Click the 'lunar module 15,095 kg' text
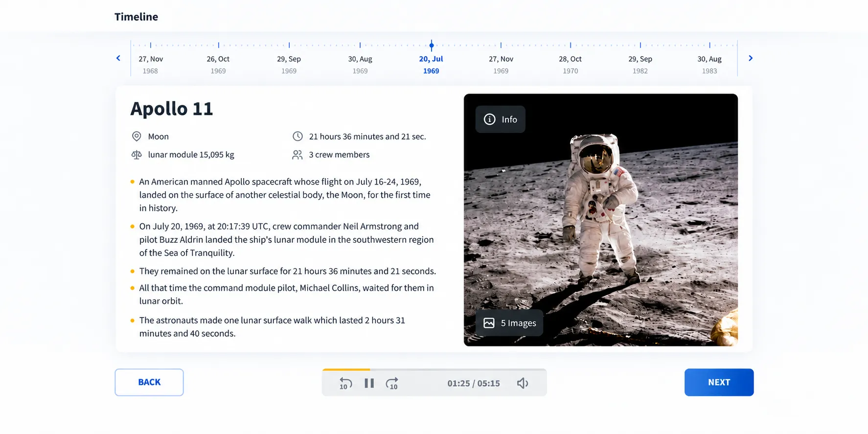Image resolution: width=868 pixels, height=434 pixels. click(x=191, y=155)
